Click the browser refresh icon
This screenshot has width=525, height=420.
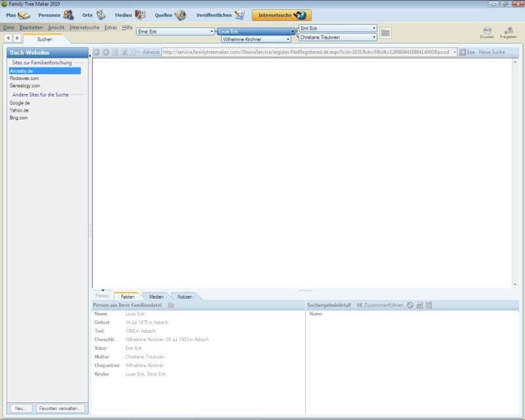(x=125, y=52)
